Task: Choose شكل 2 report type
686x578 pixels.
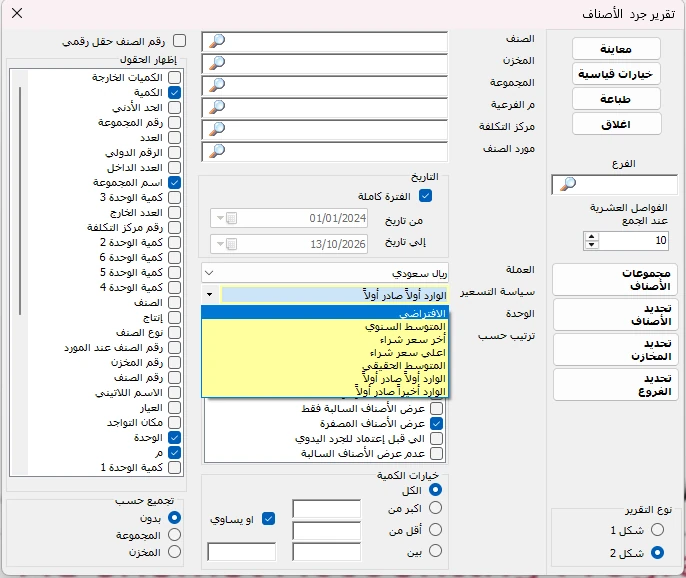Action: (657, 553)
